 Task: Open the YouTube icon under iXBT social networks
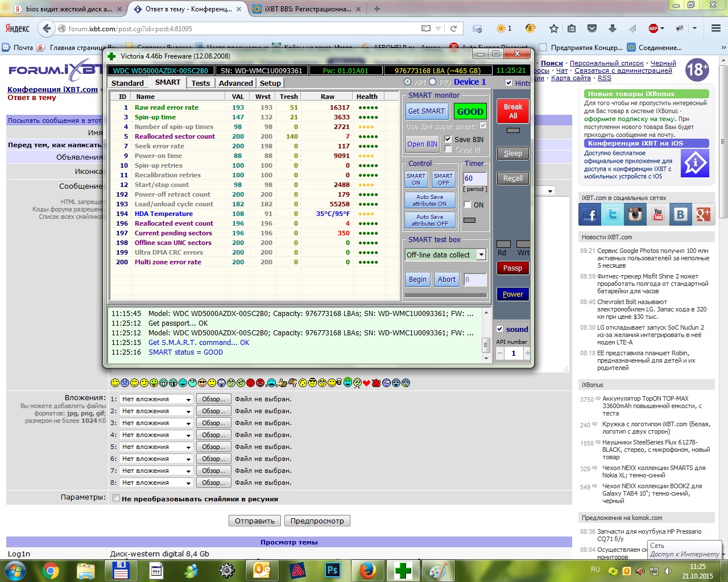pos(658,214)
